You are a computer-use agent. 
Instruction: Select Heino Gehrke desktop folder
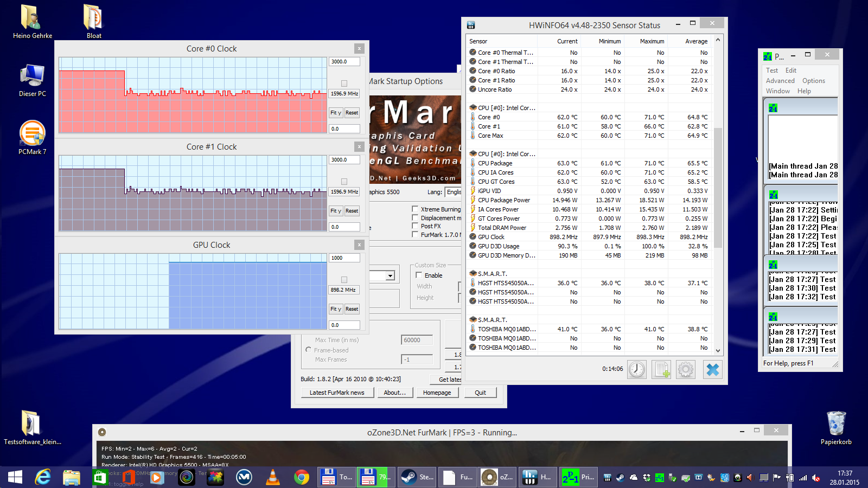point(33,22)
